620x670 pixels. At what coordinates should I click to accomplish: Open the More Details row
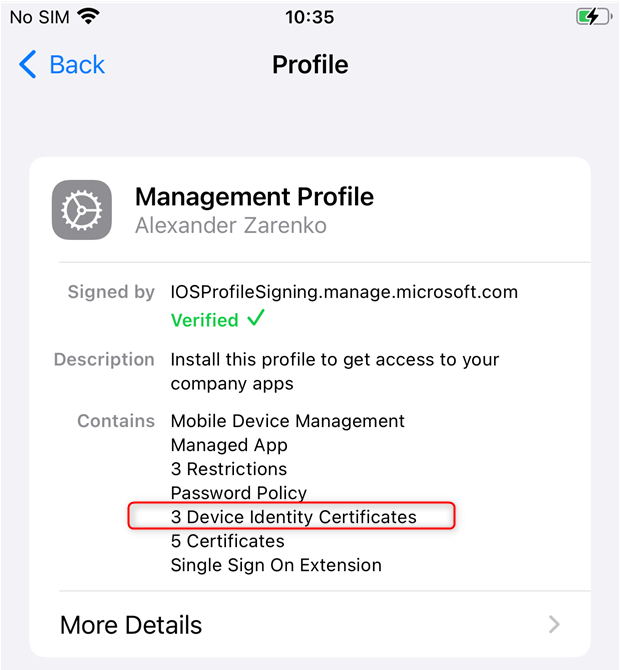point(310,624)
